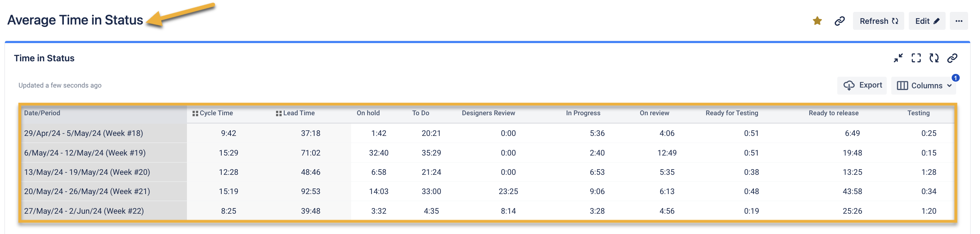Click the Time in Status gadget title

click(44, 58)
